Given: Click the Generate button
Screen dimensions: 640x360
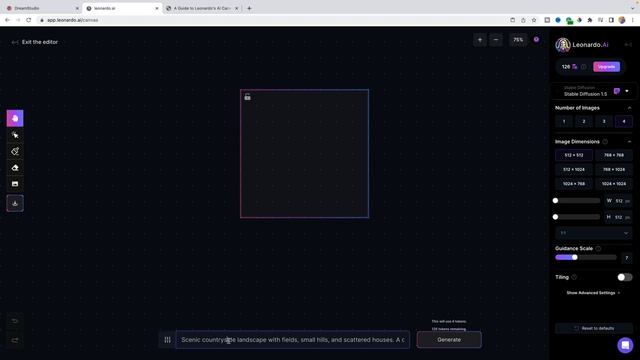Looking at the screenshot, I should [449, 340].
